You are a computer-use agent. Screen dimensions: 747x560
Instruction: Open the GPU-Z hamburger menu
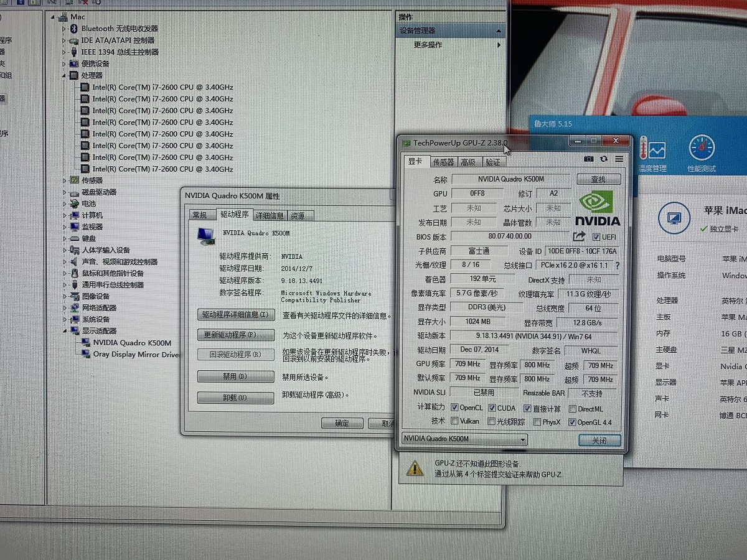[619, 159]
